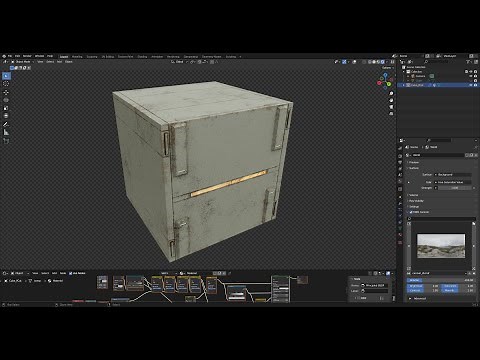The image size is (480, 360).
Task: Click the viewport zoom icon
Action: click(391, 94)
